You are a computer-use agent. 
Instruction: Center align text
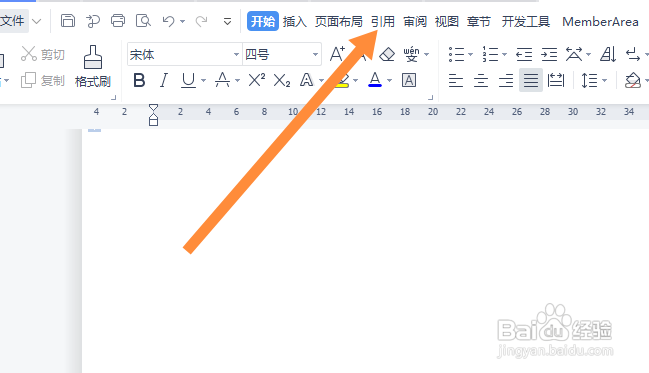coord(481,80)
